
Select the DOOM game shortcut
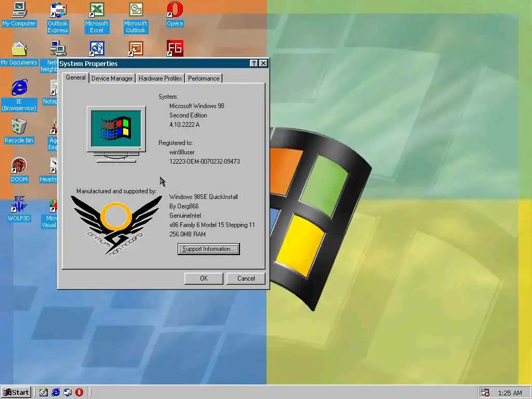(x=19, y=170)
